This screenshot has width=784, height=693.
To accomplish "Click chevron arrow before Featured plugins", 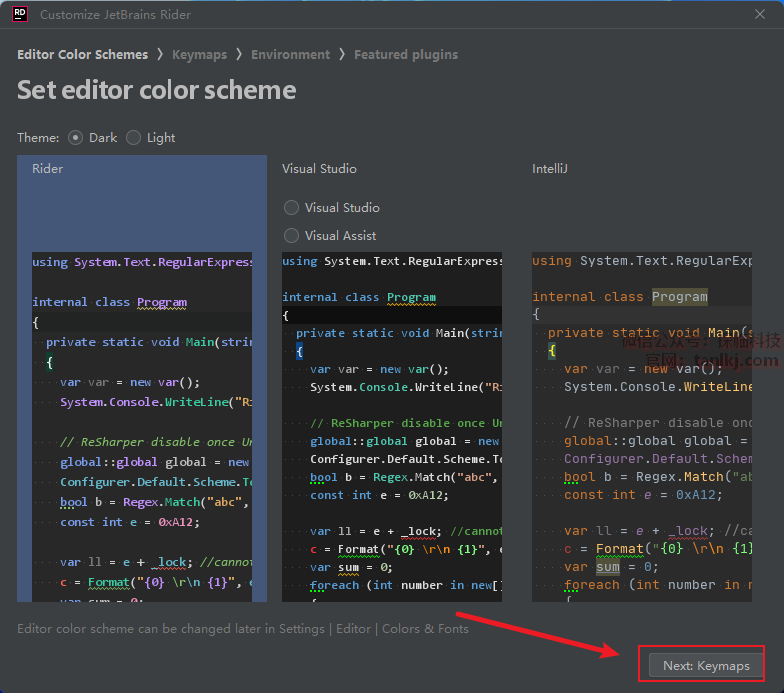I will [342, 55].
